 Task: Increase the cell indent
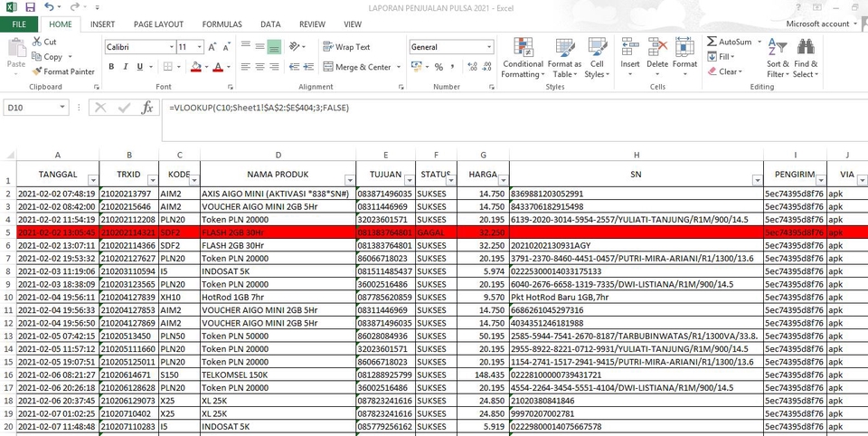coord(309,66)
